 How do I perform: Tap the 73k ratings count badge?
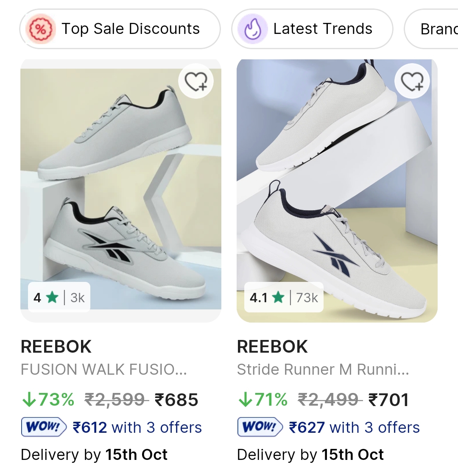point(307,298)
